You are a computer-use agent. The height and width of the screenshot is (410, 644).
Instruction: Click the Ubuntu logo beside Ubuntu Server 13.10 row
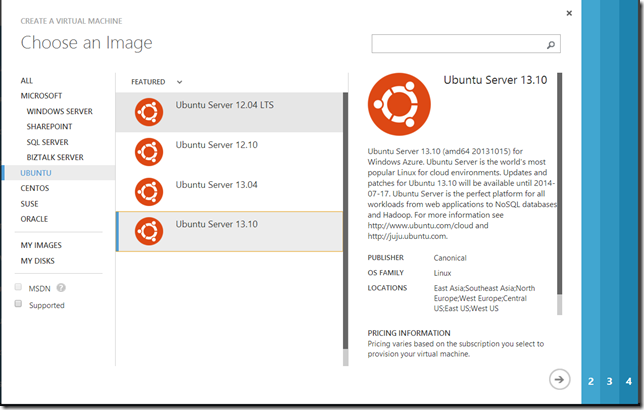click(149, 231)
